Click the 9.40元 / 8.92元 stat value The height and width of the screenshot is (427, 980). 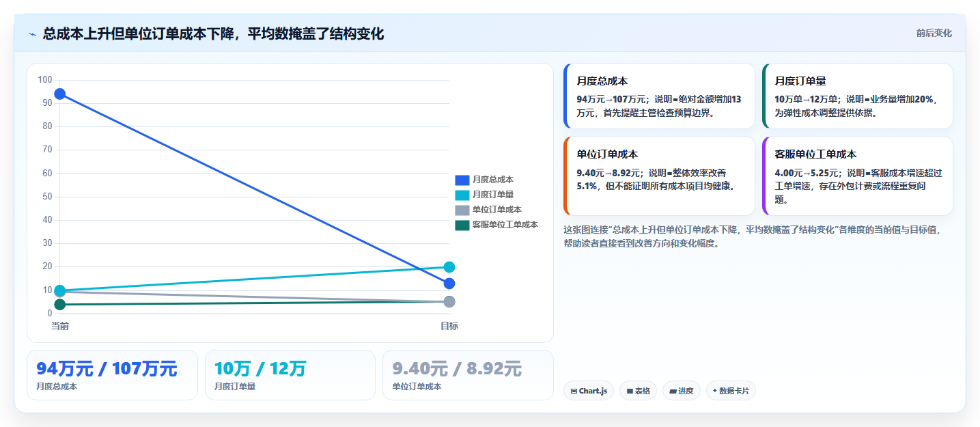(x=457, y=369)
